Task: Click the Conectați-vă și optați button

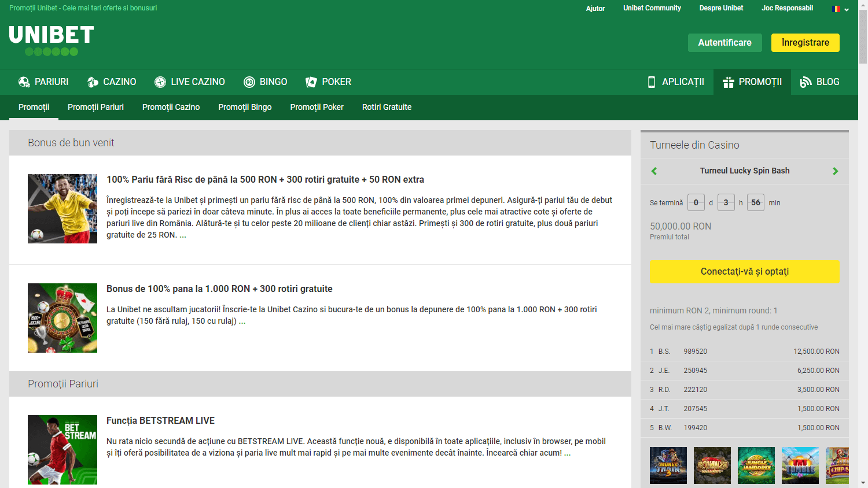Action: coord(745,271)
